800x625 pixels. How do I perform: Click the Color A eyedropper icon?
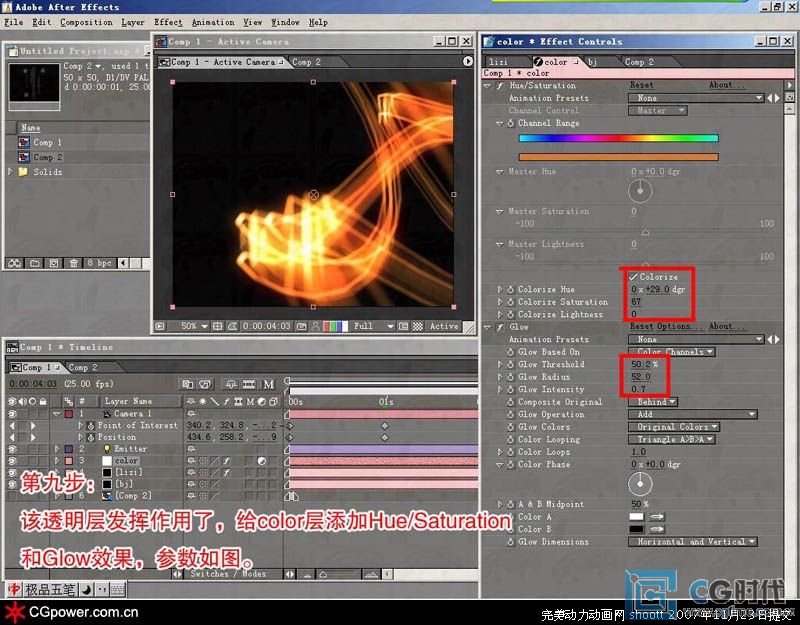coord(657,517)
